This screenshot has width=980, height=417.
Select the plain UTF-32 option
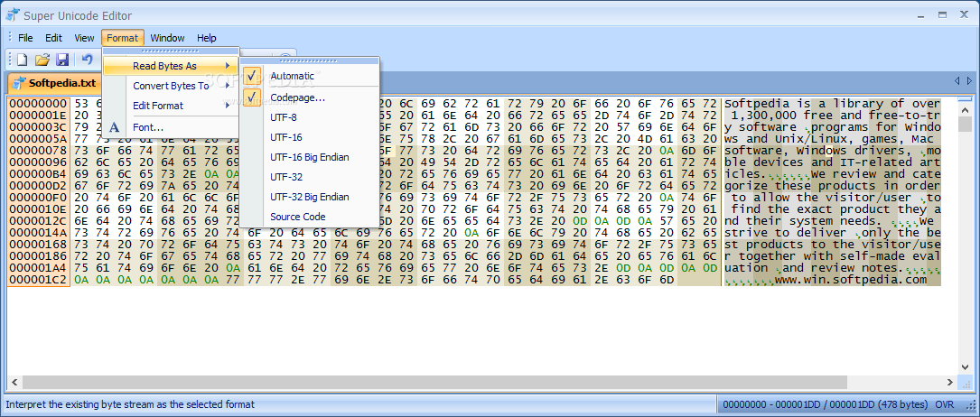310,177
